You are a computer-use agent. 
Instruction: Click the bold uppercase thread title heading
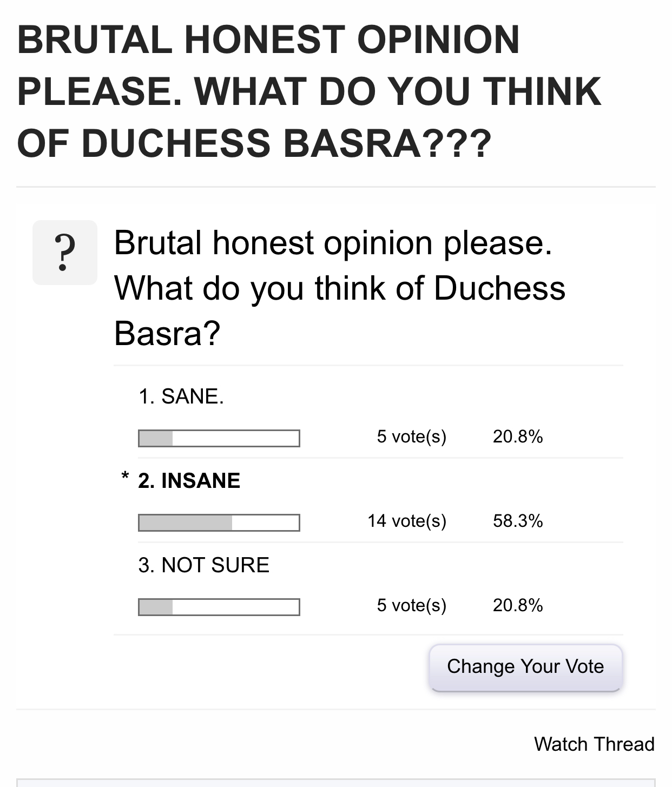pos(308,92)
